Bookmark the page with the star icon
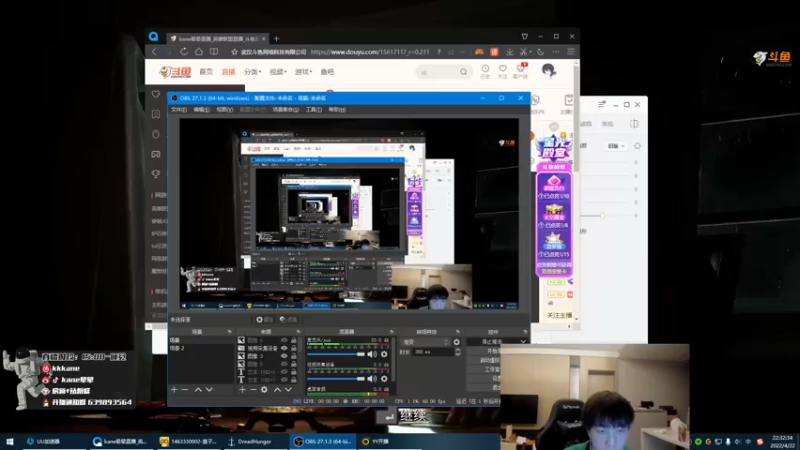The width and height of the screenshot is (800, 450). pyautogui.click(x=234, y=52)
